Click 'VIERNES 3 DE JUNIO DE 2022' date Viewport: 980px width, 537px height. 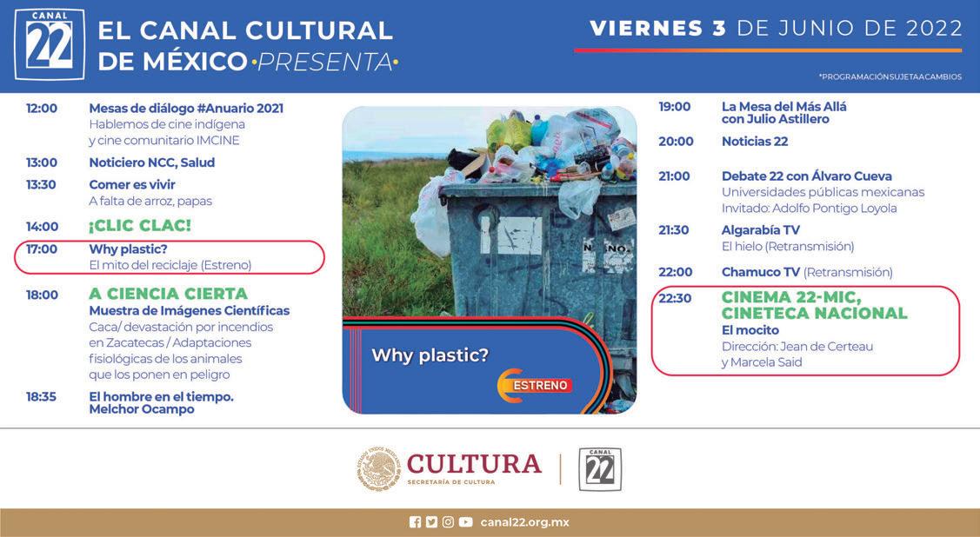[x=776, y=29]
